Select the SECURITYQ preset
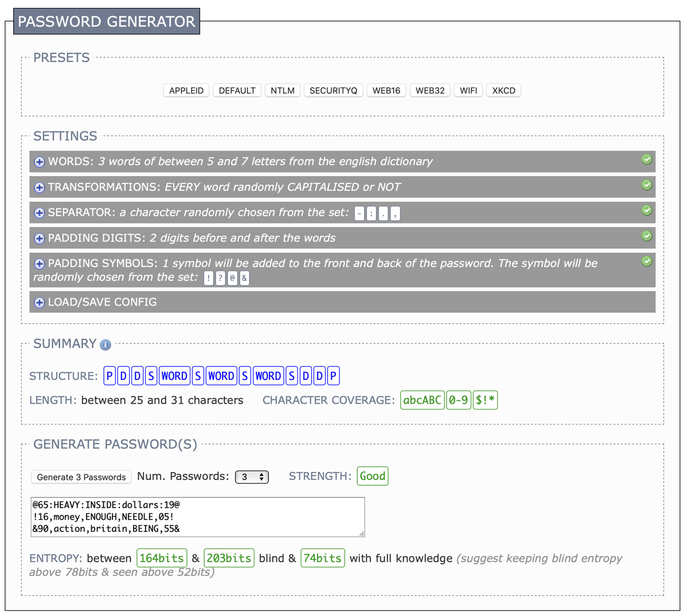The width and height of the screenshot is (687, 616). (x=333, y=91)
